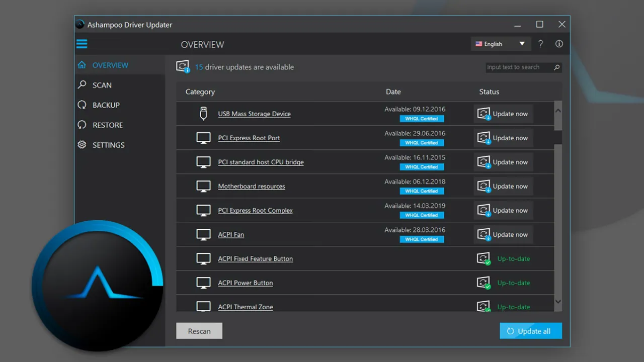Click the PCI Express Root Complex monitor icon
The image size is (644, 362).
[x=203, y=210]
